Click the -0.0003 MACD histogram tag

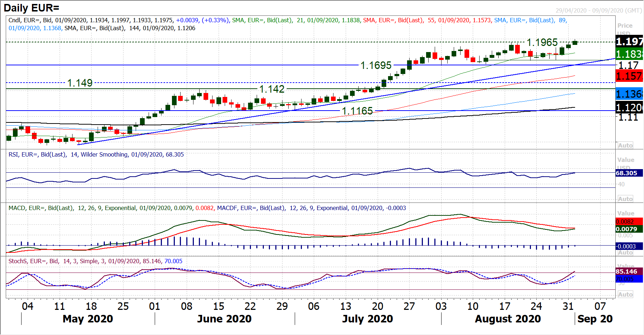click(629, 246)
